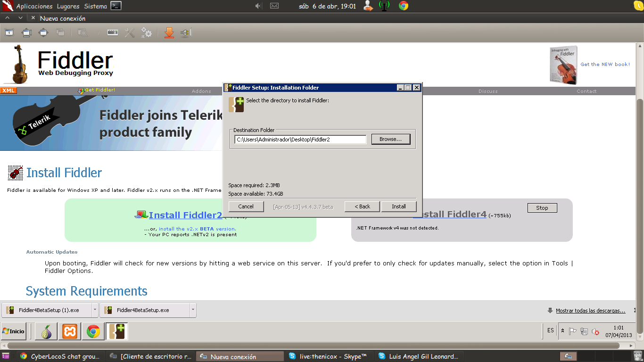Launch Google Chrome from the taskbar
The height and width of the screenshot is (362, 644).
click(x=93, y=331)
